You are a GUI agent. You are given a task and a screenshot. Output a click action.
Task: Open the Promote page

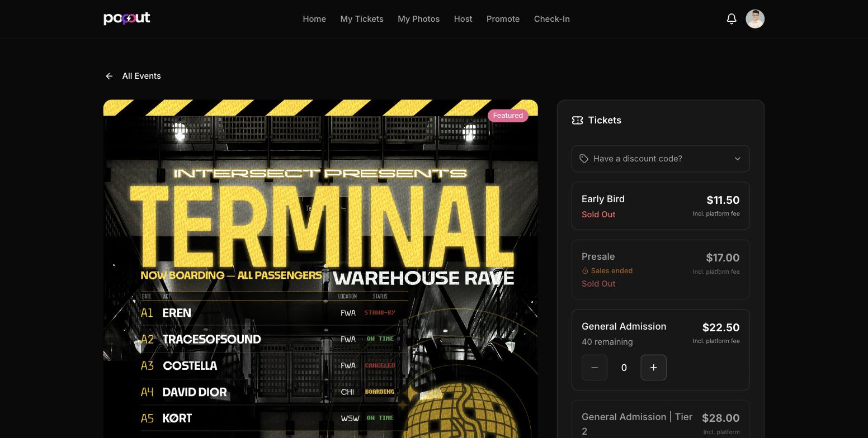click(x=503, y=19)
